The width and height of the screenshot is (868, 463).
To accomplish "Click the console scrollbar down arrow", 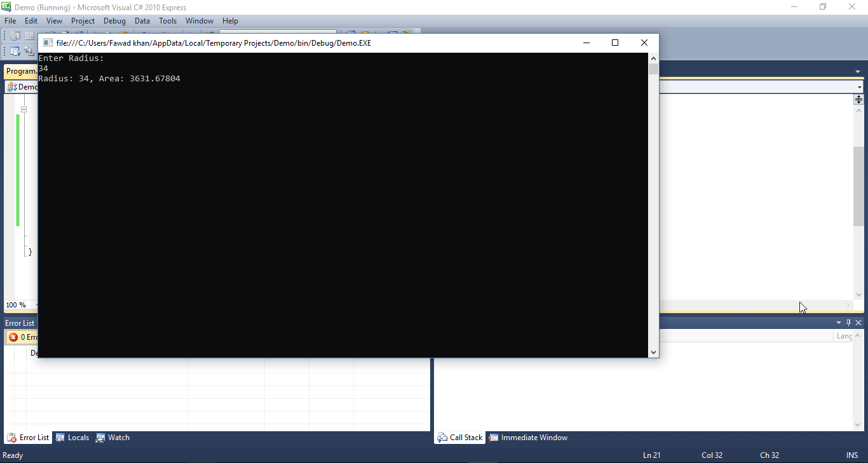I will (x=653, y=352).
